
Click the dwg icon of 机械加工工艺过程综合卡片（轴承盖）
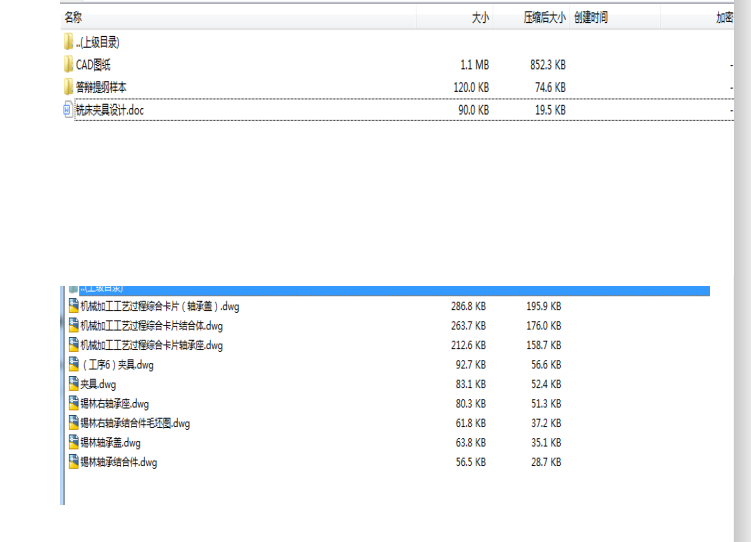(74, 306)
